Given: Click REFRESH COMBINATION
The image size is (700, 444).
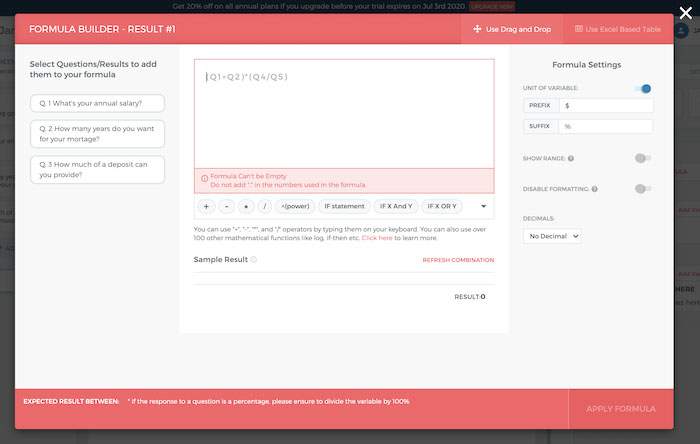Looking at the screenshot, I should (x=458, y=260).
